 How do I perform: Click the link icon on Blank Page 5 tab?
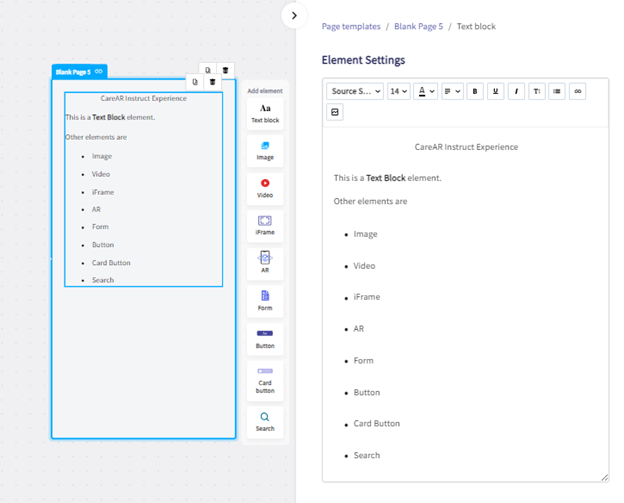click(x=99, y=71)
